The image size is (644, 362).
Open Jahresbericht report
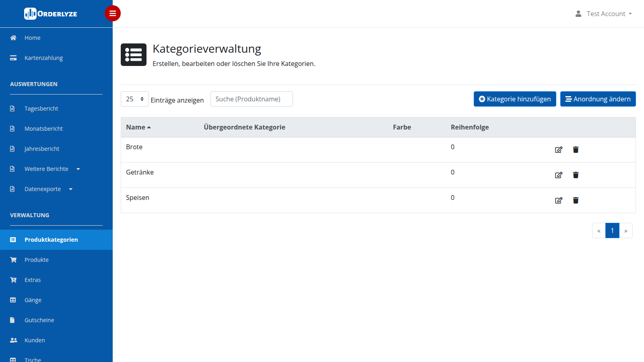56,149
